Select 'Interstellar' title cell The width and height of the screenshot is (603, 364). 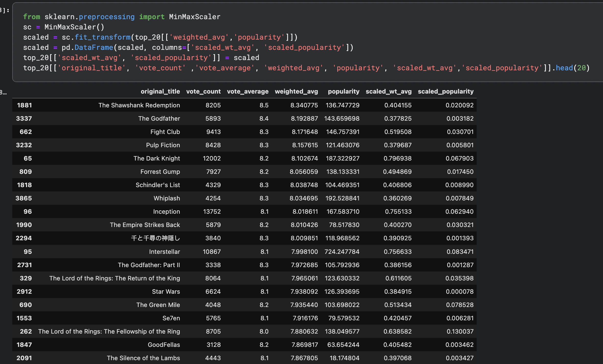tap(164, 252)
